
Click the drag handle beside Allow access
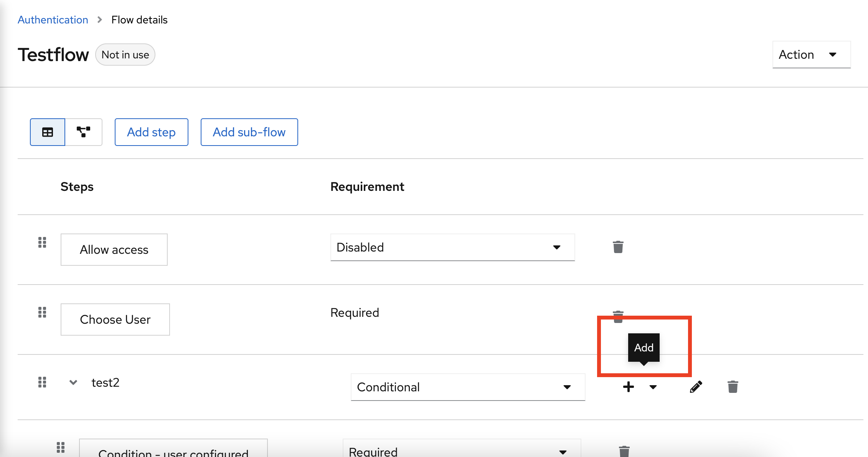(x=42, y=242)
